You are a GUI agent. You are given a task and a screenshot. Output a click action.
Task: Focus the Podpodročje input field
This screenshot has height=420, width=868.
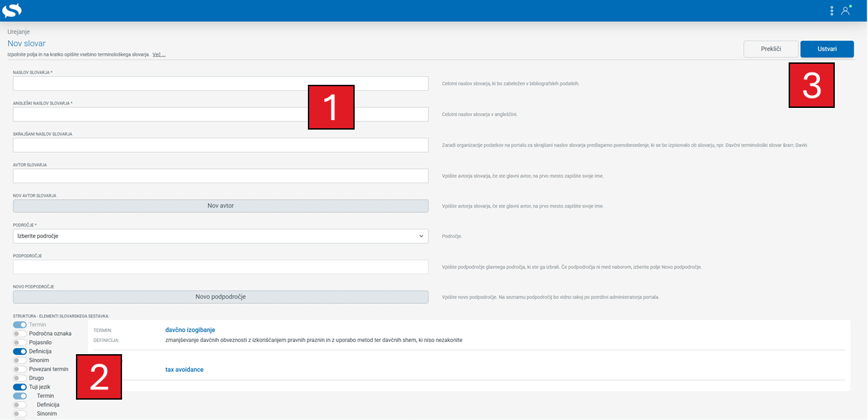pyautogui.click(x=220, y=267)
